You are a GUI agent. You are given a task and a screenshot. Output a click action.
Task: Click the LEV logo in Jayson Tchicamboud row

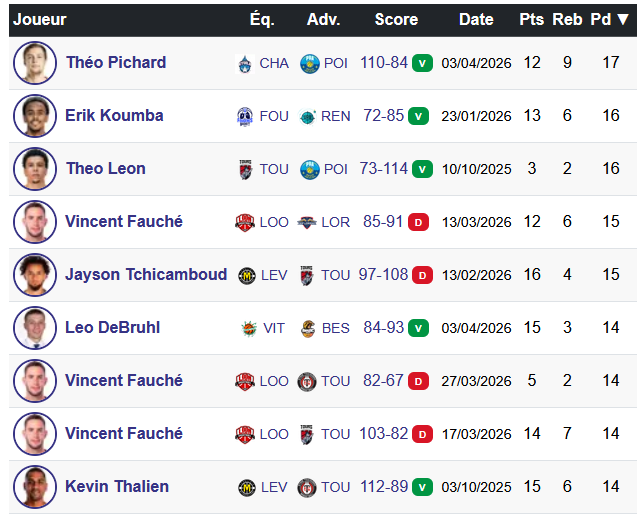point(246,275)
